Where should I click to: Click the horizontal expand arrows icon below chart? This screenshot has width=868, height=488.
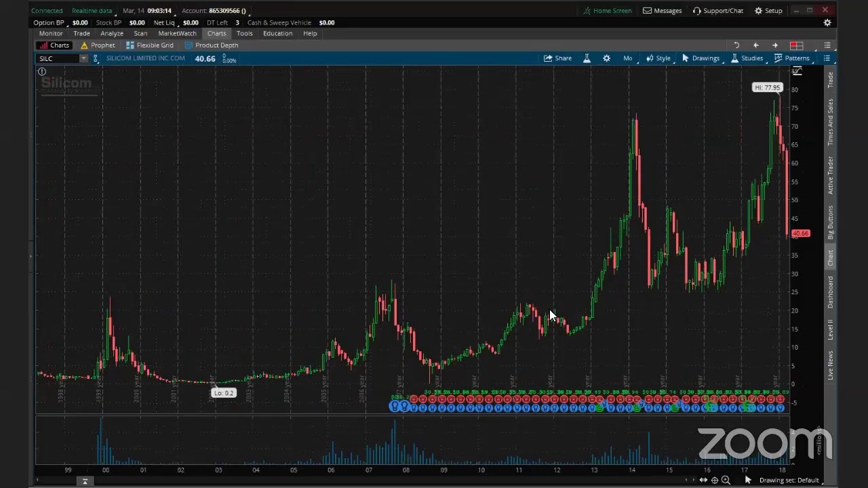click(x=703, y=480)
